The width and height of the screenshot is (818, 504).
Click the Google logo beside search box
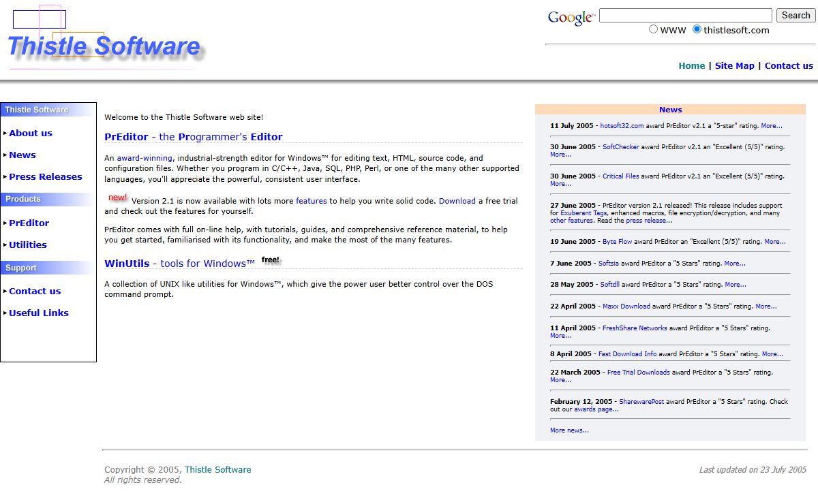(571, 18)
